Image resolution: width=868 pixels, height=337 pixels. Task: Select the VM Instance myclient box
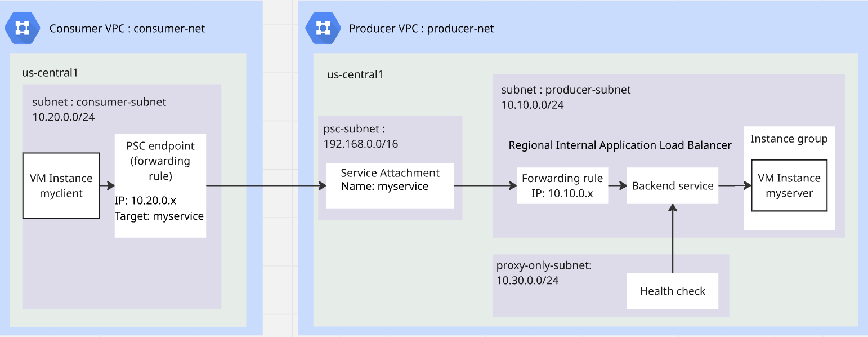pyautogui.click(x=61, y=185)
